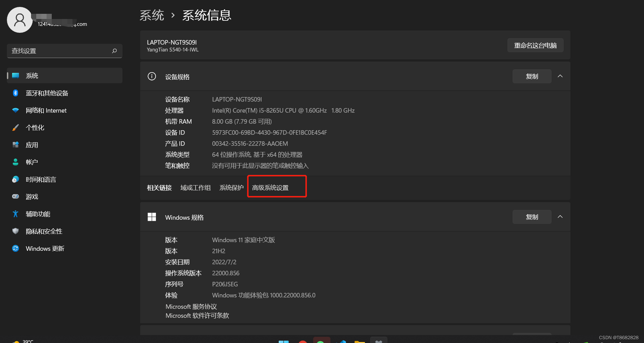Open the Domain or workgroup (域或工作组) link
The width and height of the screenshot is (644, 343).
[x=196, y=188]
